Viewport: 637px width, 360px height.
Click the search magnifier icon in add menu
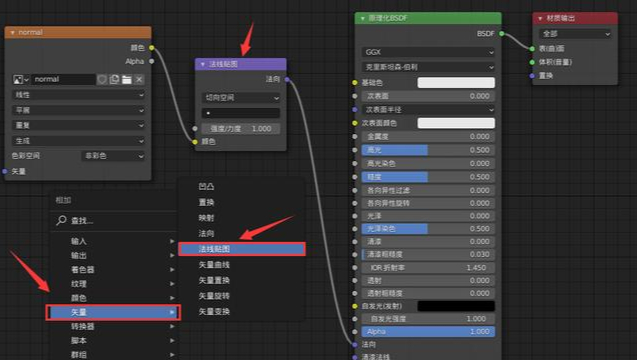point(61,221)
